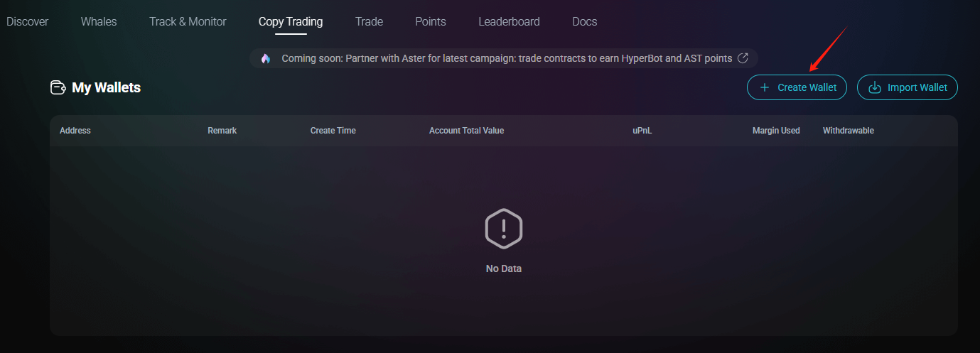Click the wallet icon beside My Wallets
The image size is (980, 353).
(x=58, y=88)
